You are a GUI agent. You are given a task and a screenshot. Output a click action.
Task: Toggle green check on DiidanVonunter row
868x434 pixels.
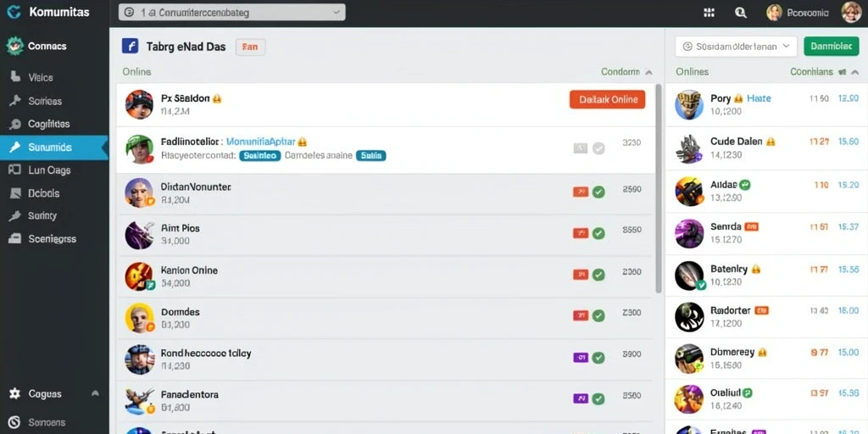tap(598, 192)
